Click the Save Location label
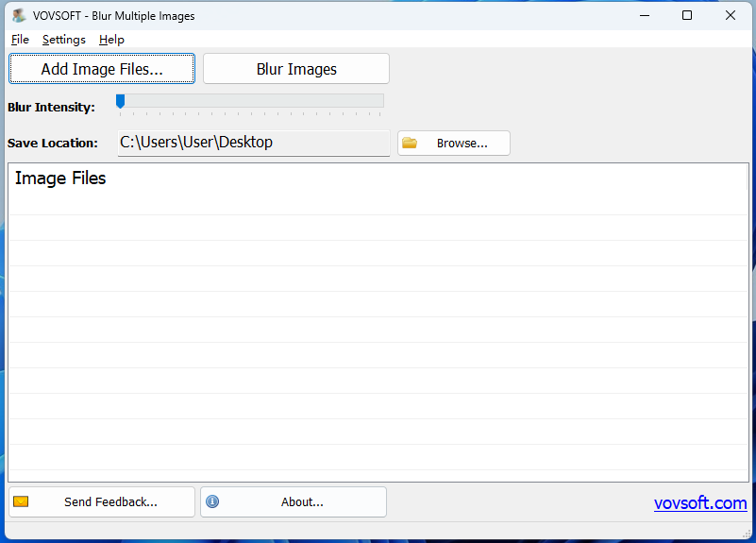 click(x=53, y=144)
